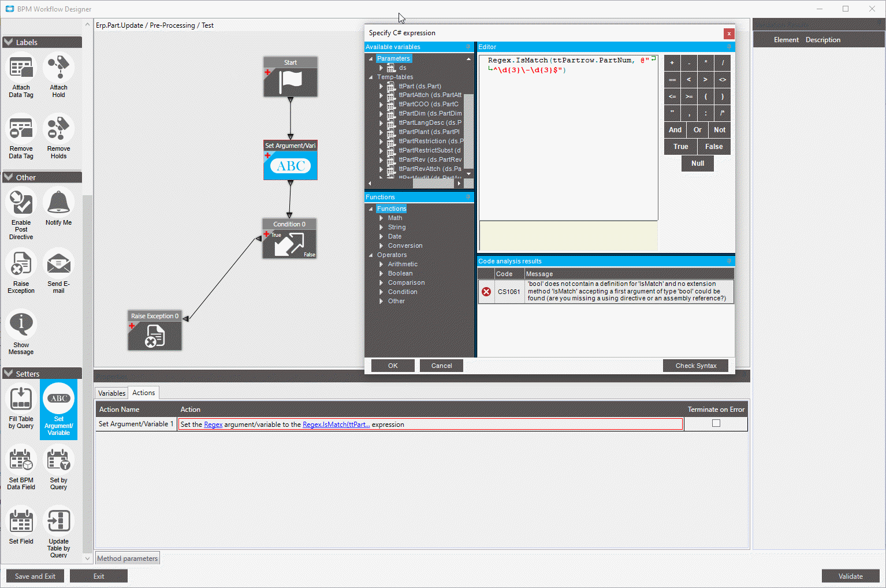Switch to the Variables tab
The image size is (886, 588).
coord(111,393)
